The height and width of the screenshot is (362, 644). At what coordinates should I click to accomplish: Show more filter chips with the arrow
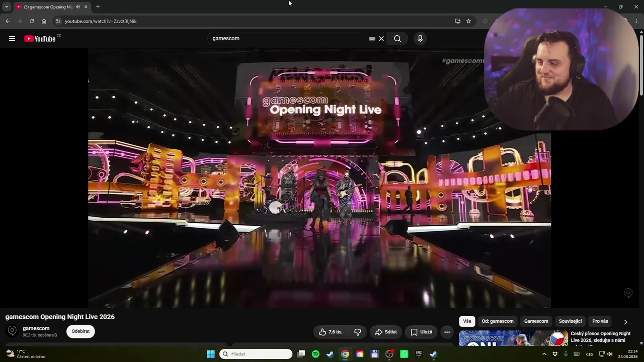(x=625, y=322)
